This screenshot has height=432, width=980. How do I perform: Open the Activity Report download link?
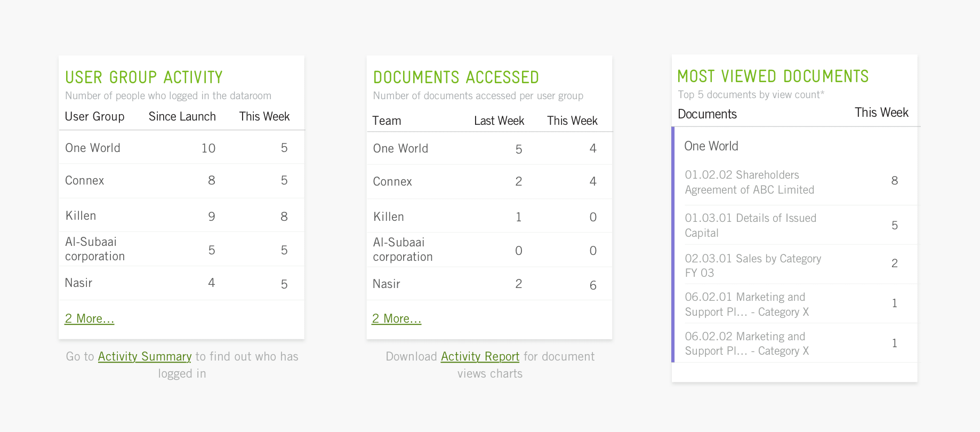480,356
